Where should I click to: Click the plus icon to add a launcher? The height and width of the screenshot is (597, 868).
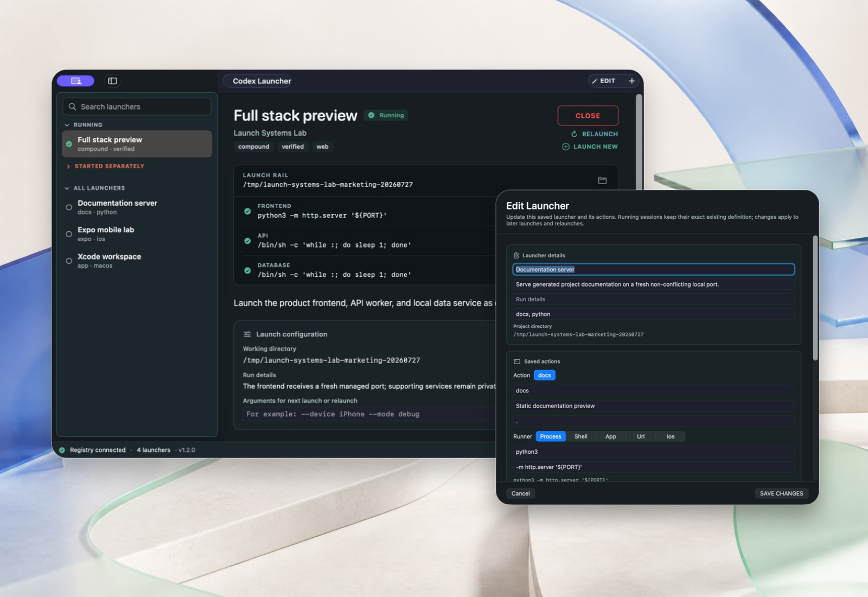(x=631, y=81)
